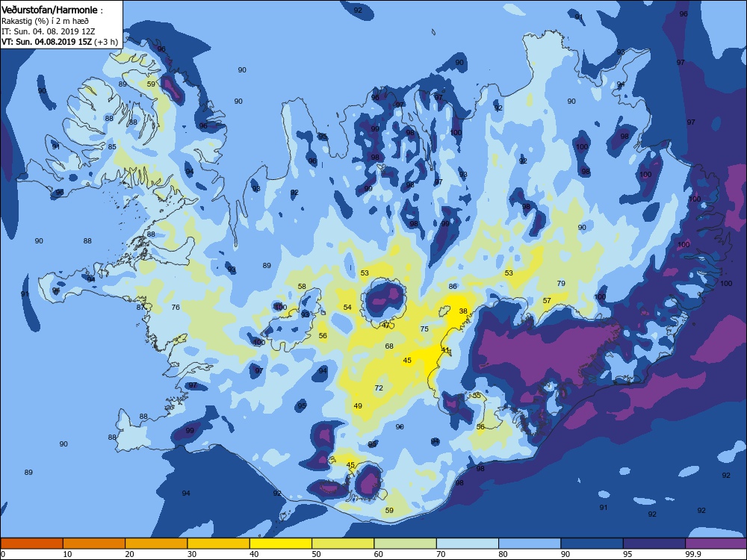
Task: Pick the light green 60–70 legend swatch
Action: click(x=406, y=544)
